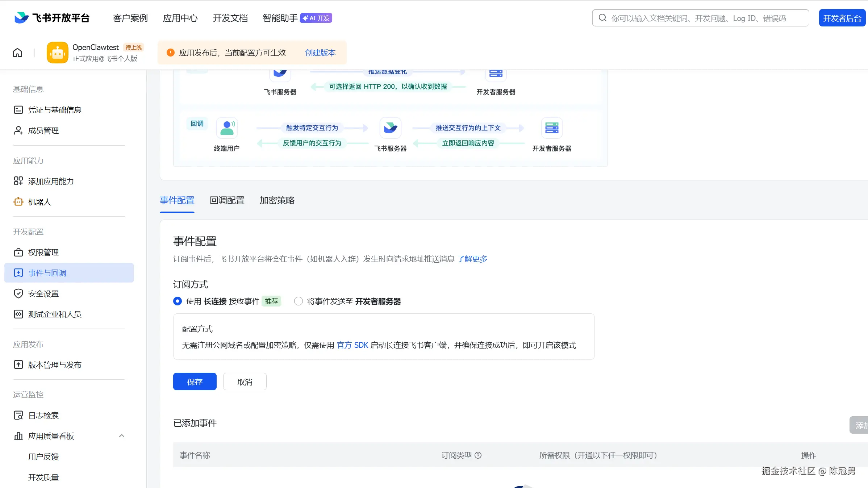Switch to the 回调配置 tab
This screenshot has height=488, width=868.
pos(226,201)
